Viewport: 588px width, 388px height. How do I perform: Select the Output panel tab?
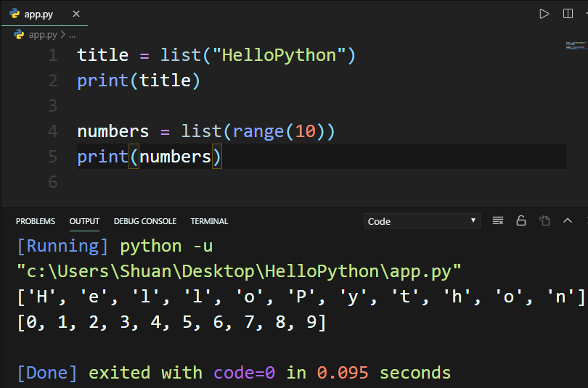[84, 221]
